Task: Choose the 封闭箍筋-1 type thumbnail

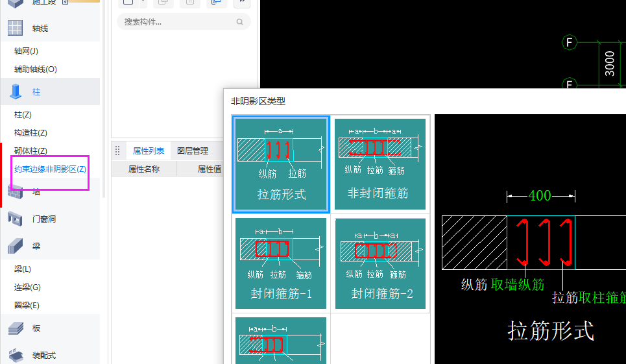Action: click(281, 263)
